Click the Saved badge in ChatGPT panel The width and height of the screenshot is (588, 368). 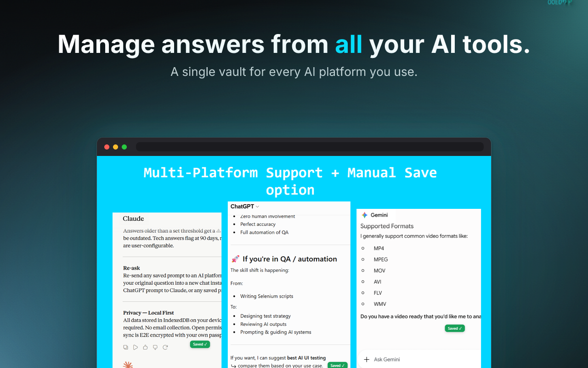pyautogui.click(x=338, y=365)
